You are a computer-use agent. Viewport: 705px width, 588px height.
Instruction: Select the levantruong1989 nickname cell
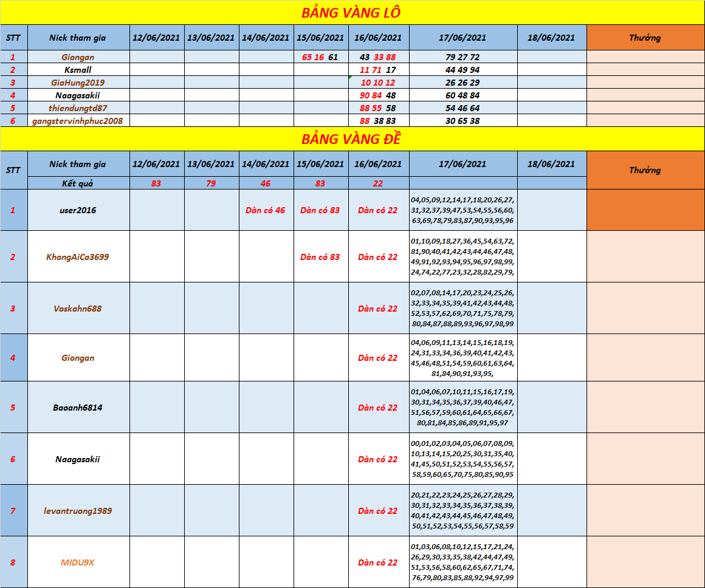pos(78,511)
